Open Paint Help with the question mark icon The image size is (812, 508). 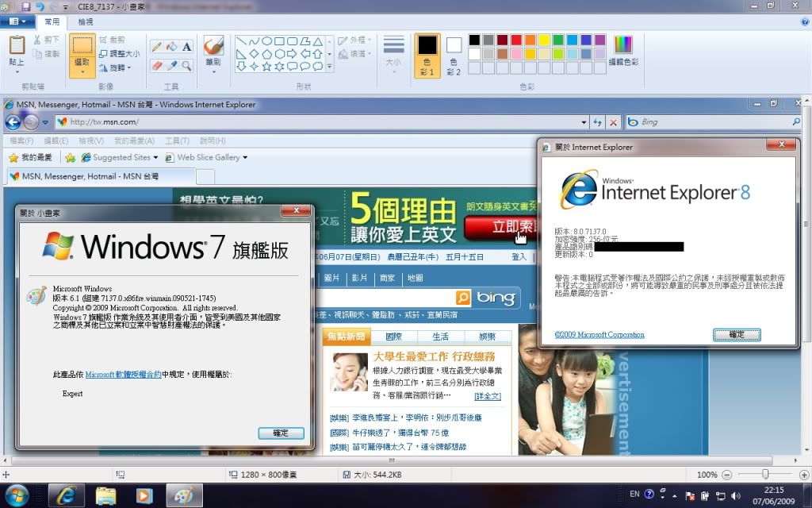click(805, 21)
